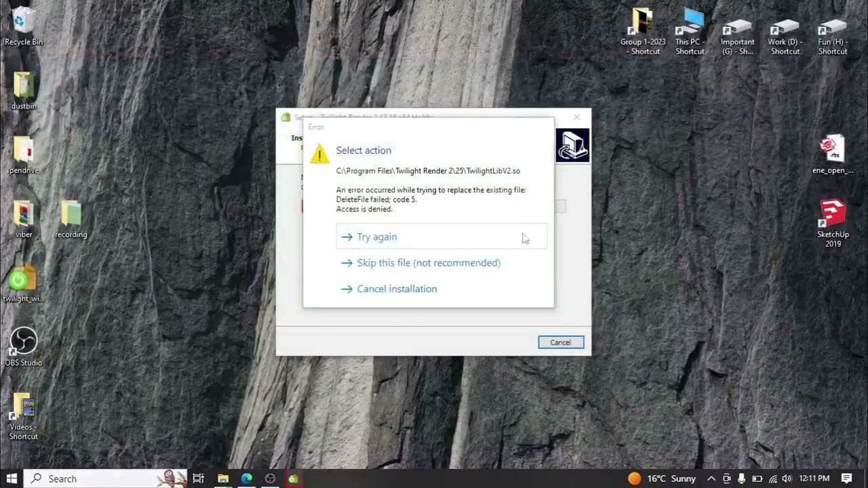Click the Meet Now tray icon
This screenshot has width=868, height=488.
[726, 479]
